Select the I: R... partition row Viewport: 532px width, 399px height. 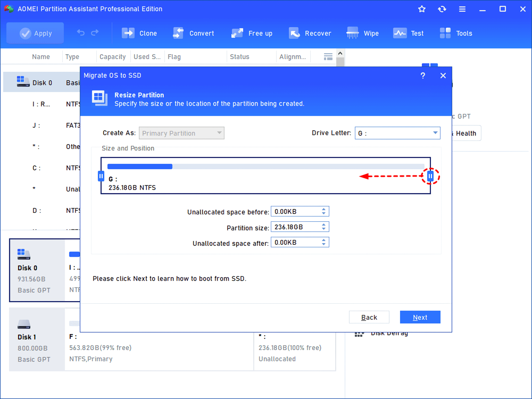(x=41, y=104)
